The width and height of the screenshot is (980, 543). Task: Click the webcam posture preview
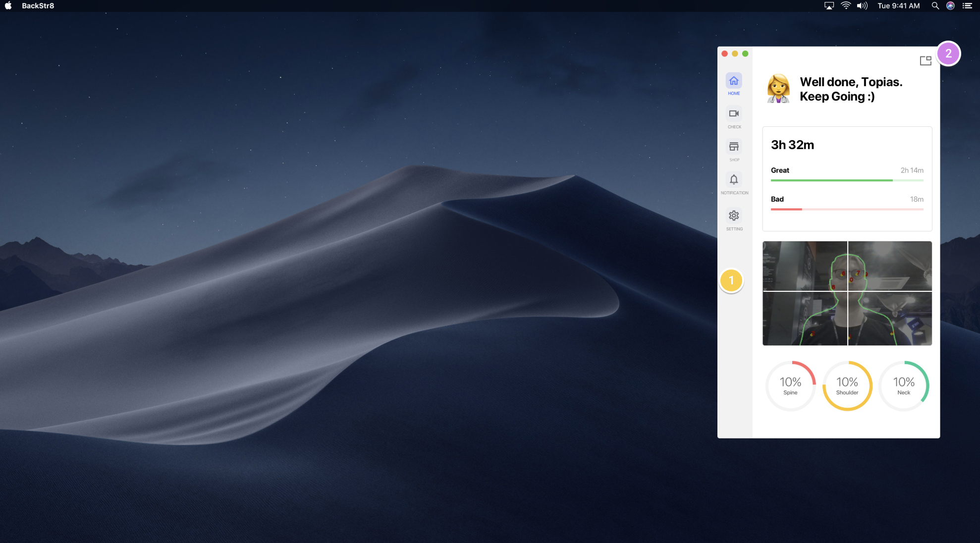tap(847, 293)
